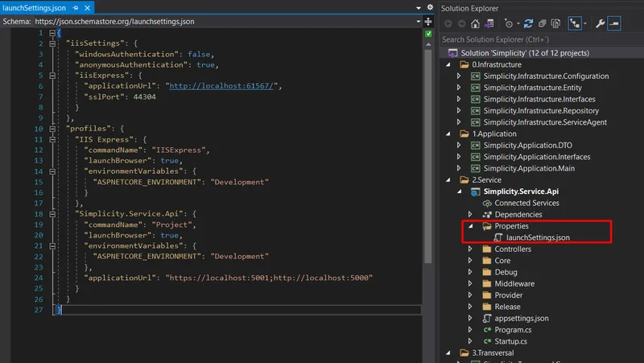Switch views using the solution/folder view icon
The height and width of the screenshot is (363, 644).
point(489,24)
